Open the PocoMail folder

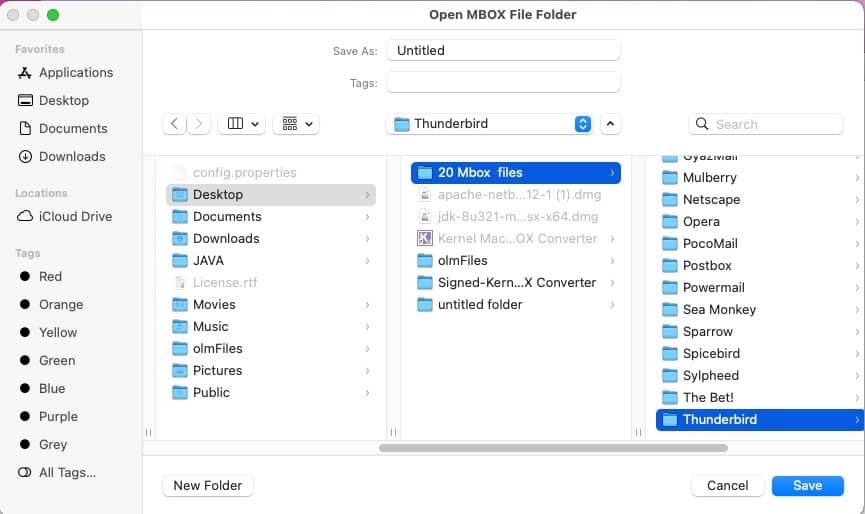click(x=760, y=244)
